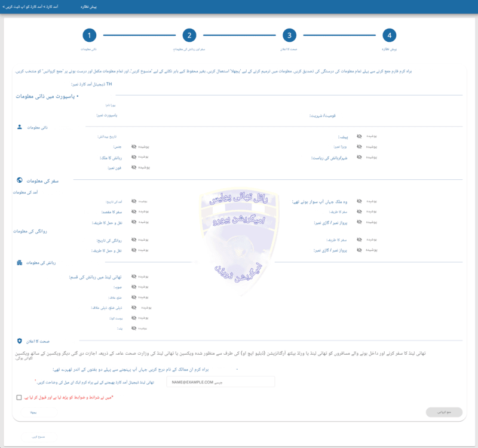Click the departure information (روانگی کی معلومات) subheading

click(30, 231)
